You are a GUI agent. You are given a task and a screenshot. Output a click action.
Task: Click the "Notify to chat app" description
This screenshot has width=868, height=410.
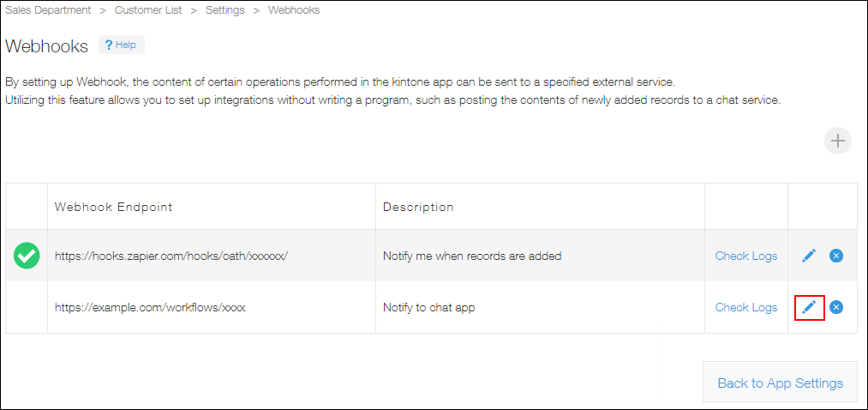[428, 307]
